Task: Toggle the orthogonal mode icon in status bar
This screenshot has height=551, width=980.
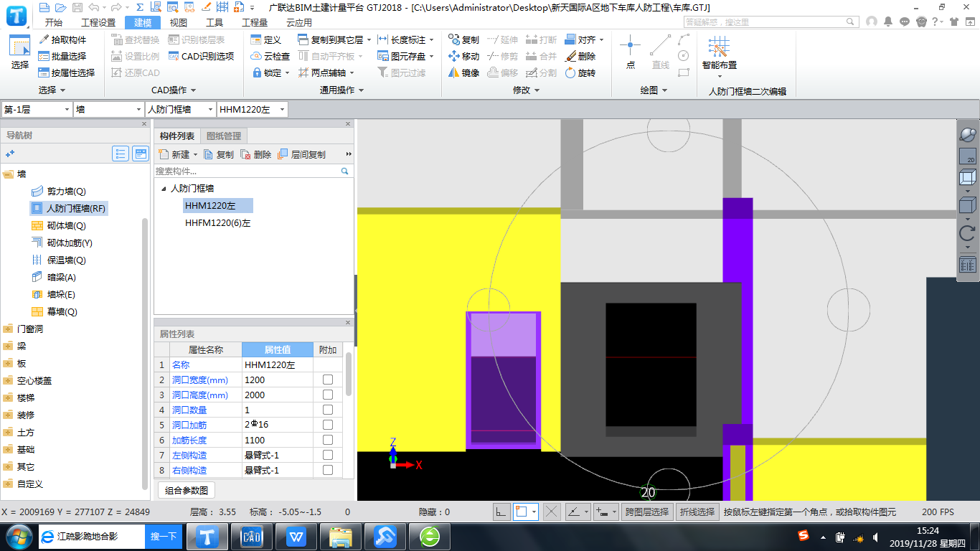Action: [x=501, y=512]
